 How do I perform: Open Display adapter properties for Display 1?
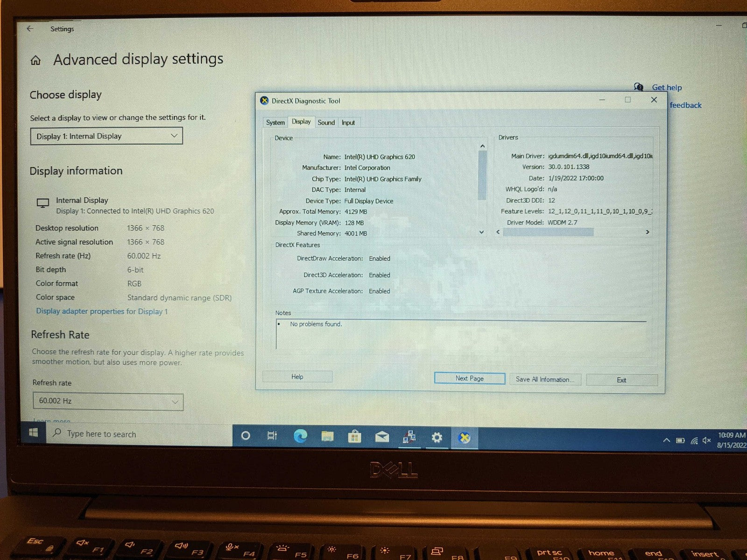[102, 311]
